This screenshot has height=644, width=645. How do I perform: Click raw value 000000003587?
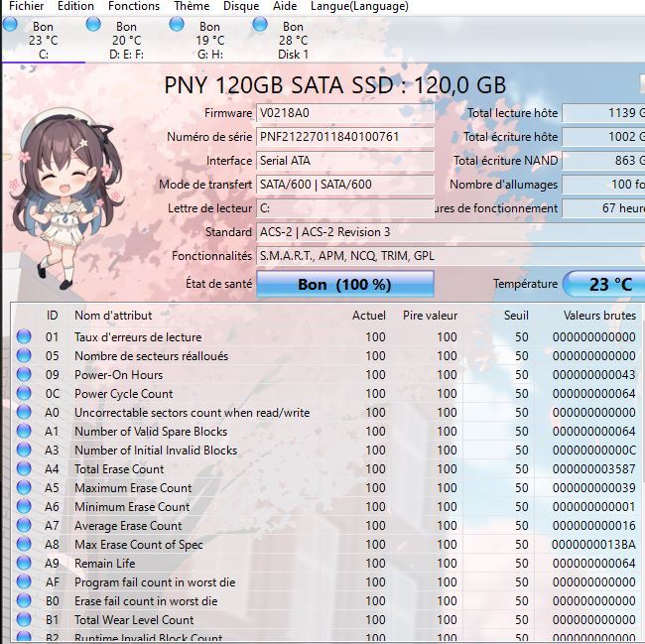click(594, 469)
